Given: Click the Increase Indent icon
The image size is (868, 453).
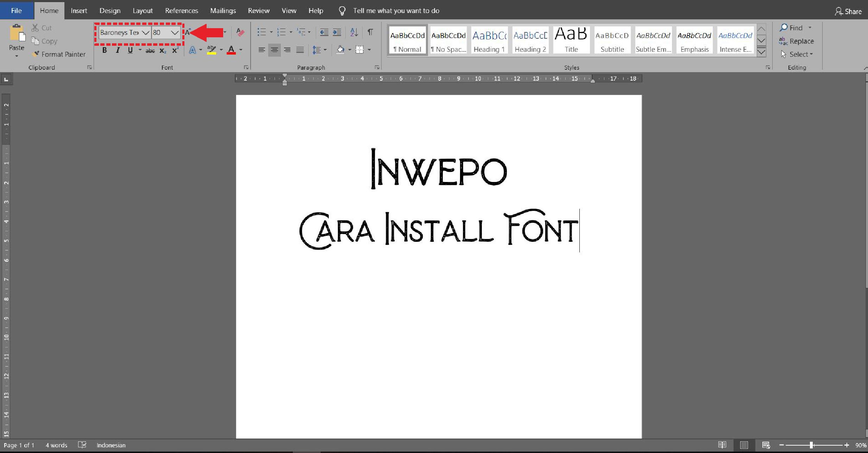Looking at the screenshot, I should coord(337,32).
